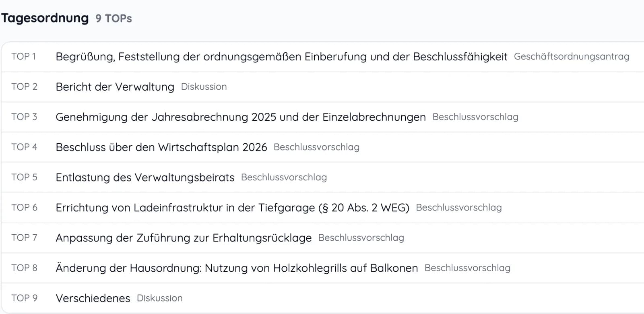
Task: Click the 'TOP 7' number label
Action: [x=24, y=238]
